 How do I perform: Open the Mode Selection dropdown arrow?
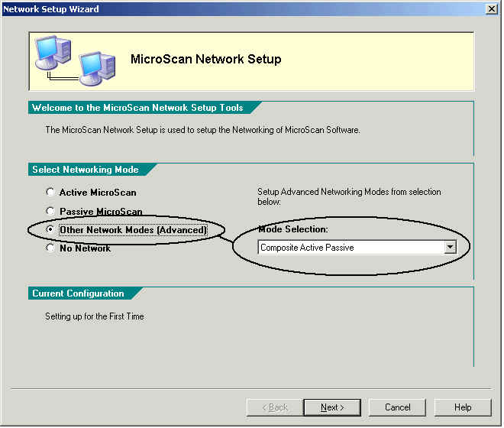click(451, 248)
